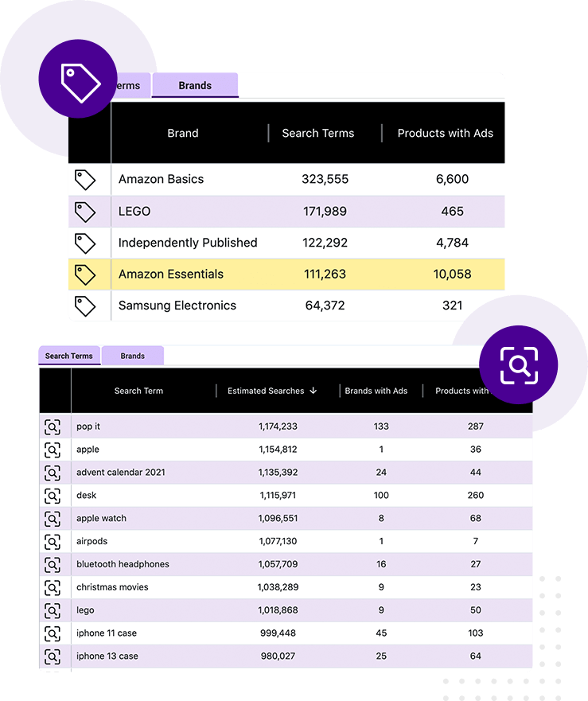Image resolution: width=588 pixels, height=701 pixels.
Task: Select the LEGO brand name
Action: pos(134,212)
